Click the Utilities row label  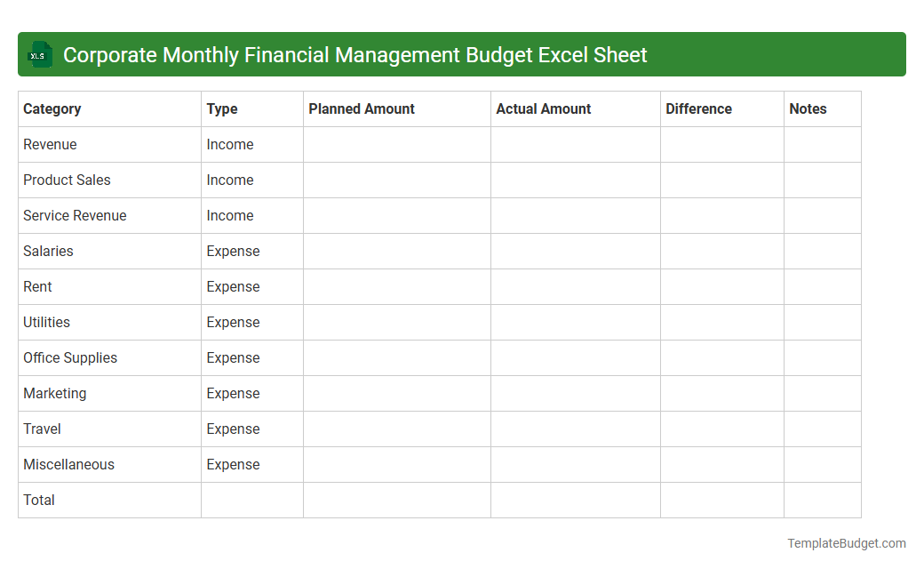pyautogui.click(x=46, y=322)
